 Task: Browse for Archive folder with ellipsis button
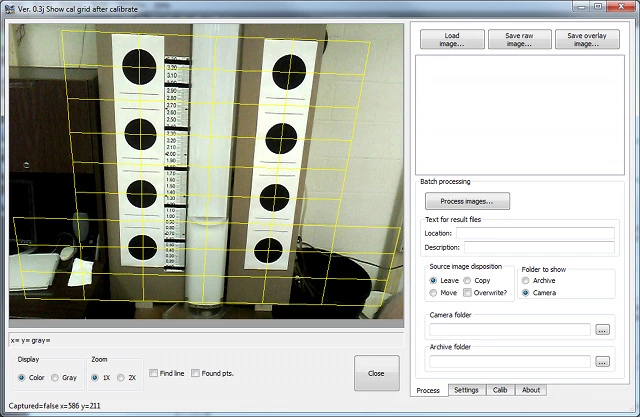point(602,361)
